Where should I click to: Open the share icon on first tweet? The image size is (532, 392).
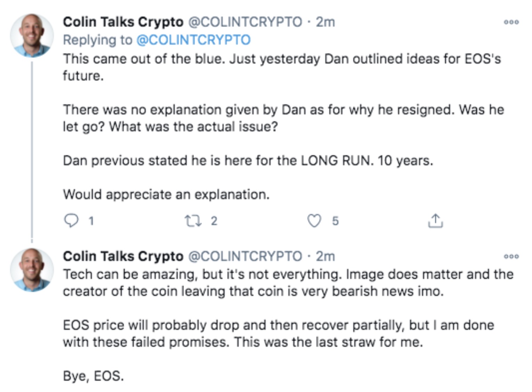[435, 221]
